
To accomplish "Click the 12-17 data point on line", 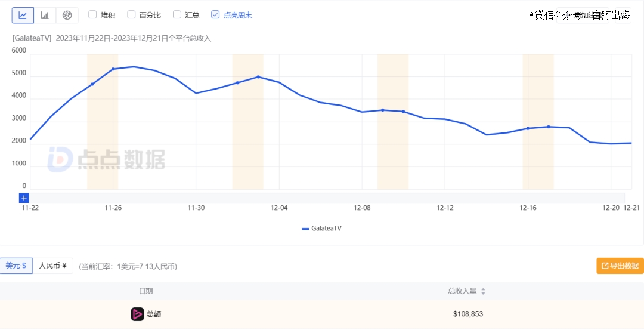I will (x=549, y=127).
